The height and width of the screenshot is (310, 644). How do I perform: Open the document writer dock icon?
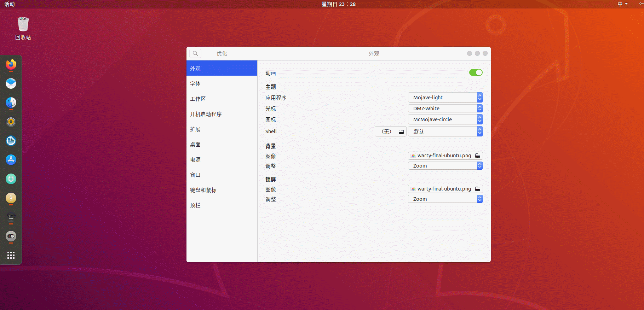(11, 141)
